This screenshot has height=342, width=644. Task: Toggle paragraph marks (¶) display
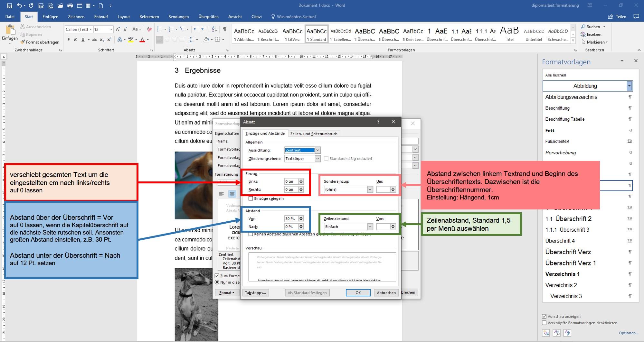point(224,29)
